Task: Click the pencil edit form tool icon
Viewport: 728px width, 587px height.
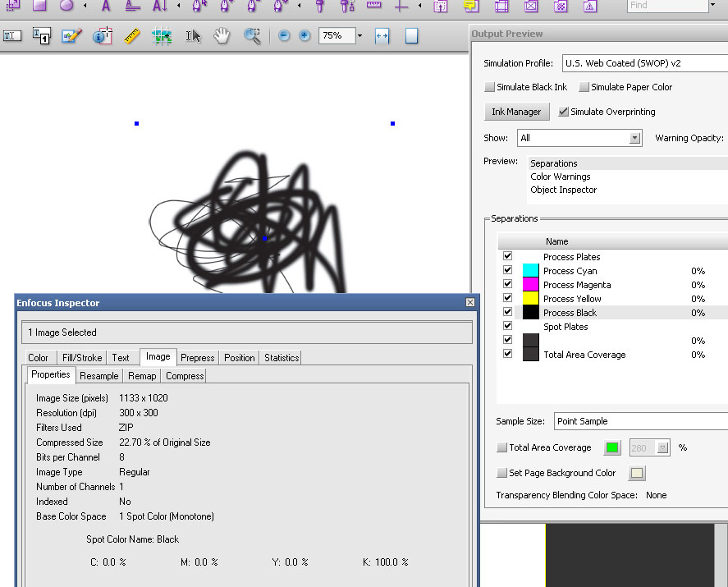Action: click(x=71, y=36)
